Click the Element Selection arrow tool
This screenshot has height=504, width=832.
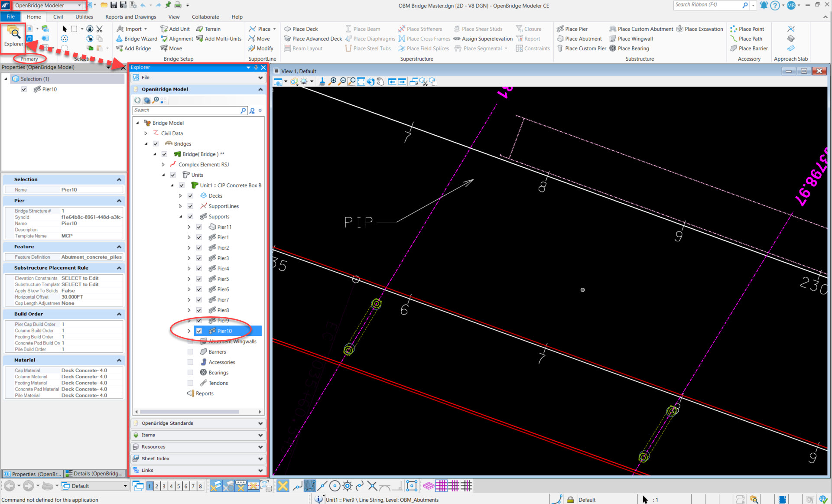pyautogui.click(x=65, y=29)
